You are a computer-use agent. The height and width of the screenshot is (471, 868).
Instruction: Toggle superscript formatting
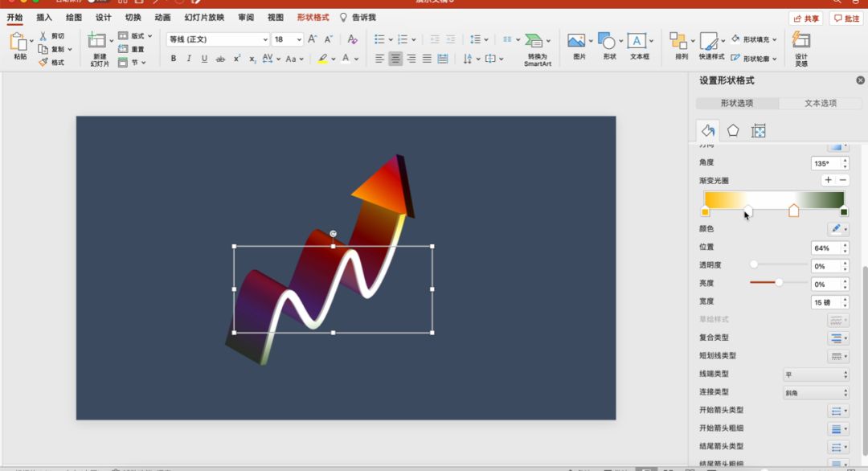tap(236, 59)
